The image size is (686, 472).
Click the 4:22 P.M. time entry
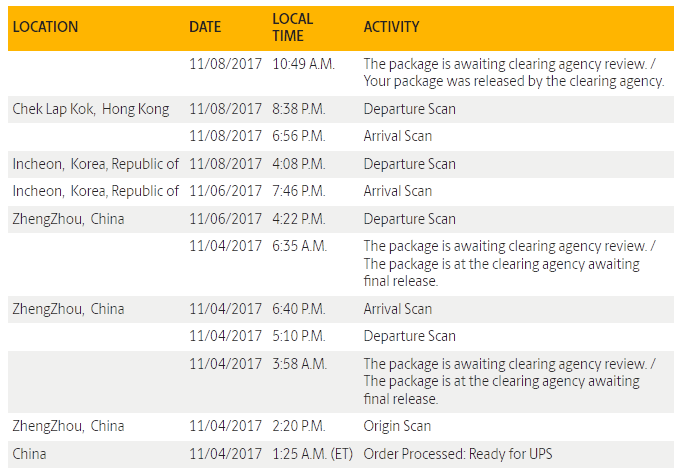[x=299, y=219]
